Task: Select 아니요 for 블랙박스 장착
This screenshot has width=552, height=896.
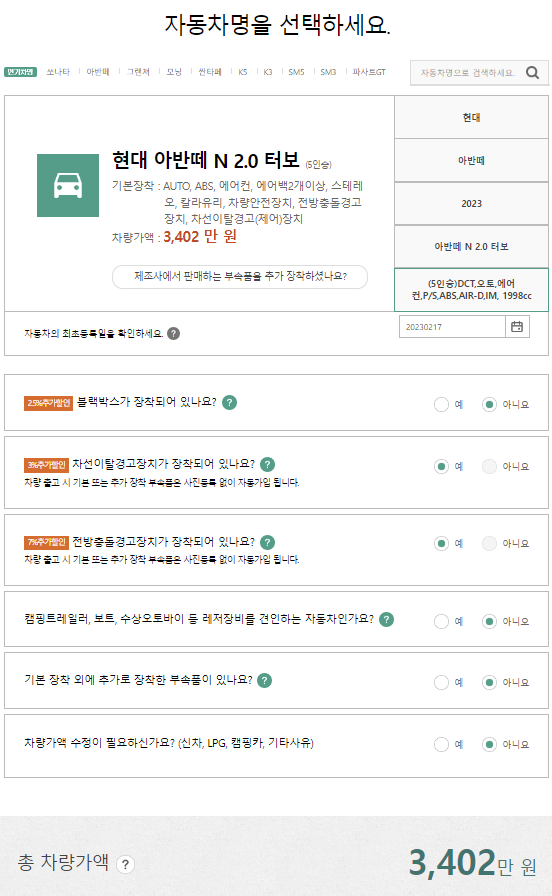Action: [489, 405]
